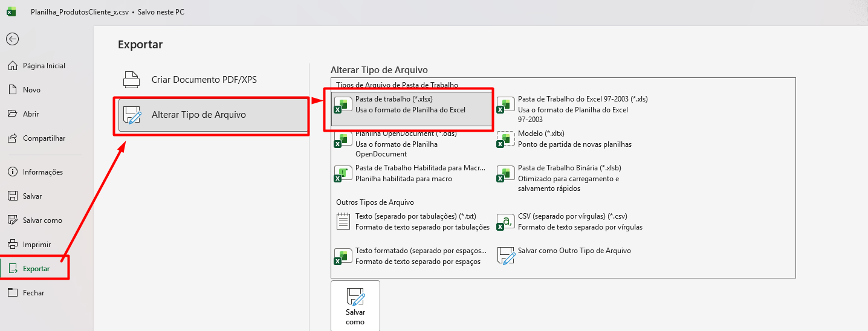Click the Imprimir printer icon
This screenshot has width=868, height=331.
[x=12, y=245]
